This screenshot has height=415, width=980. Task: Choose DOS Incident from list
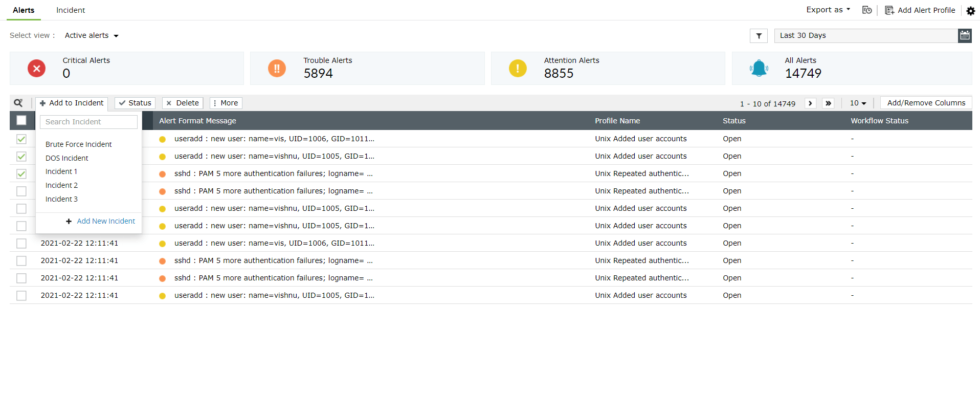[x=67, y=158]
